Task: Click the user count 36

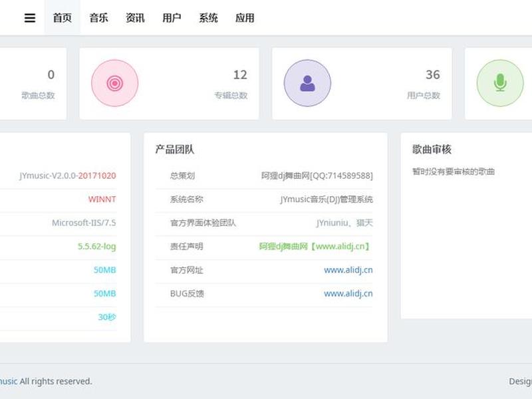Action: (433, 74)
